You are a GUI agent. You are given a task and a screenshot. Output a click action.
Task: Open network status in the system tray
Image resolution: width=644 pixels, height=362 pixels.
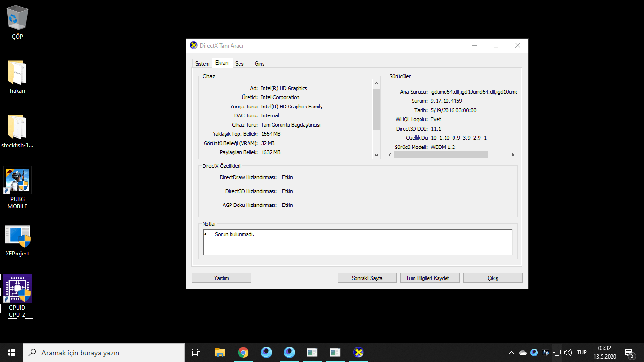tap(557, 353)
